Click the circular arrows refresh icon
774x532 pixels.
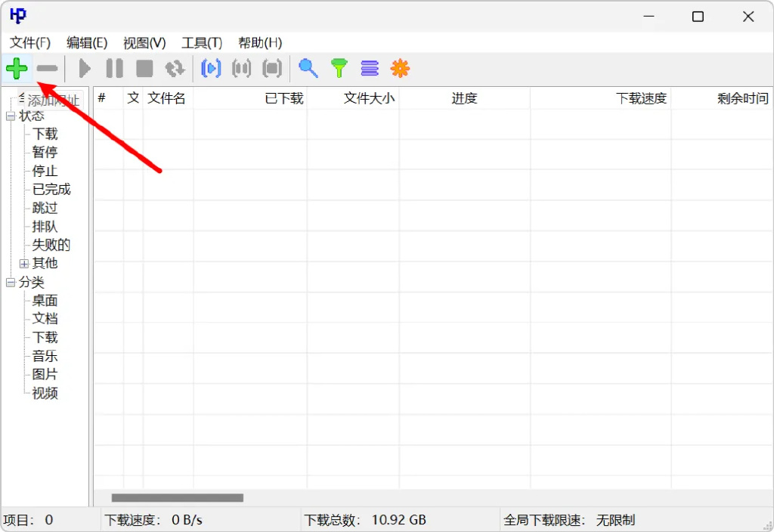coord(175,69)
